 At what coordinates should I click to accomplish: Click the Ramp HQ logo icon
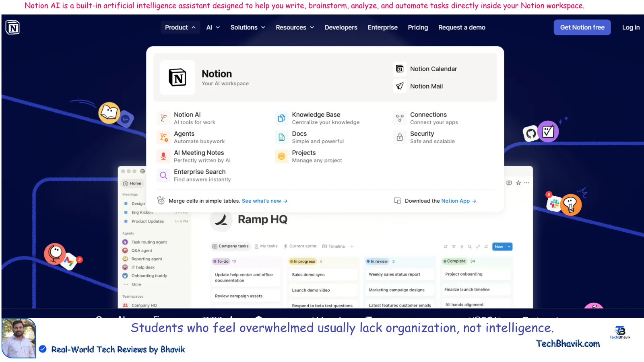[x=221, y=220]
